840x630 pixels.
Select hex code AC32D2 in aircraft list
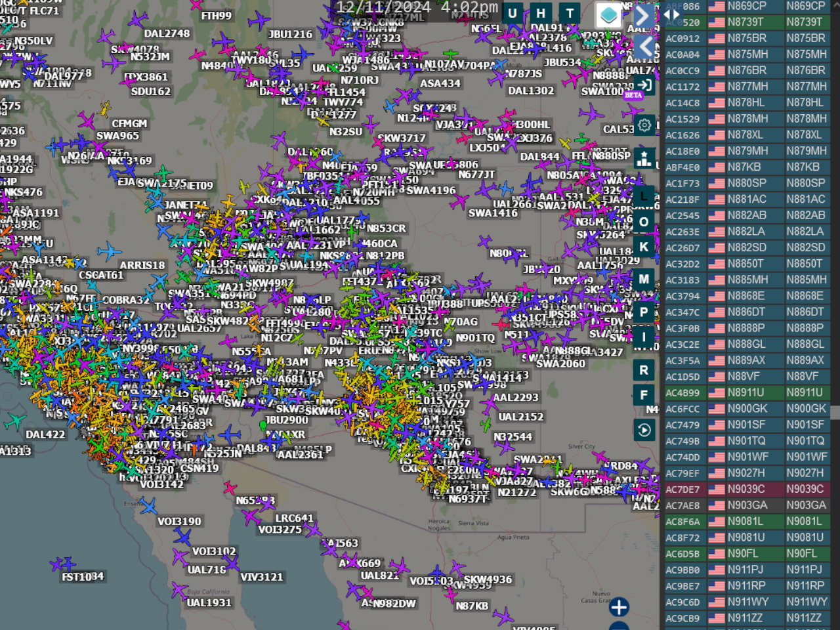(682, 264)
